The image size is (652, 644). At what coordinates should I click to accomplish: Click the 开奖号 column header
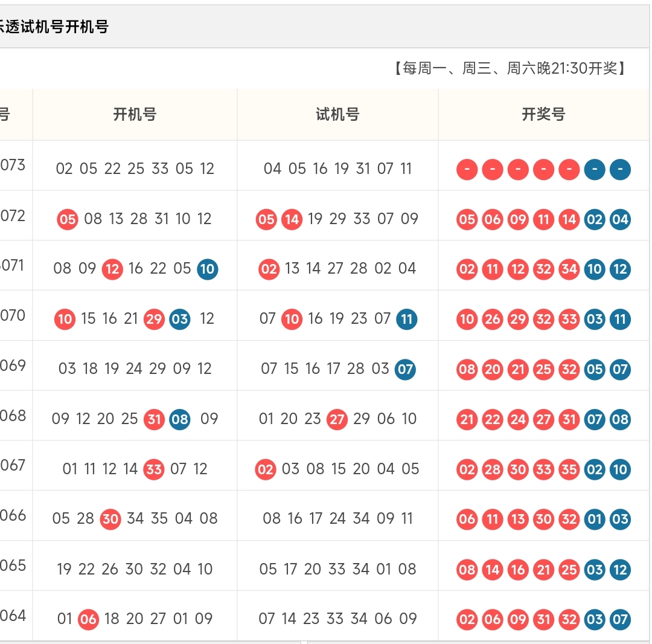[543, 114]
